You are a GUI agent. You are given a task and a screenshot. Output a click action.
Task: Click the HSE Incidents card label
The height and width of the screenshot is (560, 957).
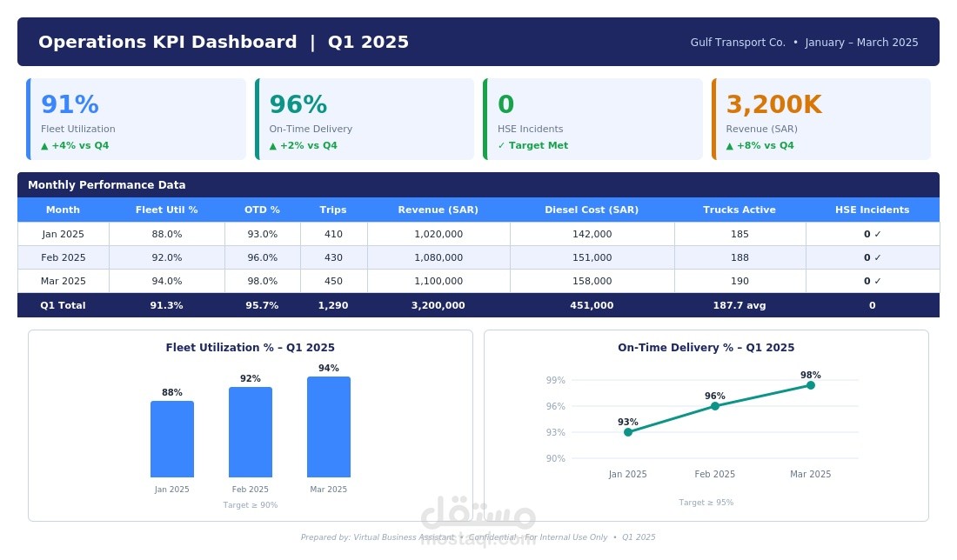[531, 129]
